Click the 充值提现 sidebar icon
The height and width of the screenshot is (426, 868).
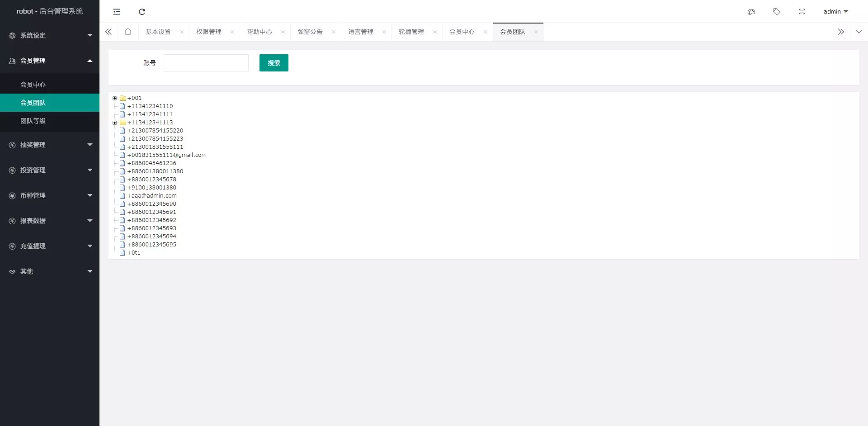(x=11, y=246)
